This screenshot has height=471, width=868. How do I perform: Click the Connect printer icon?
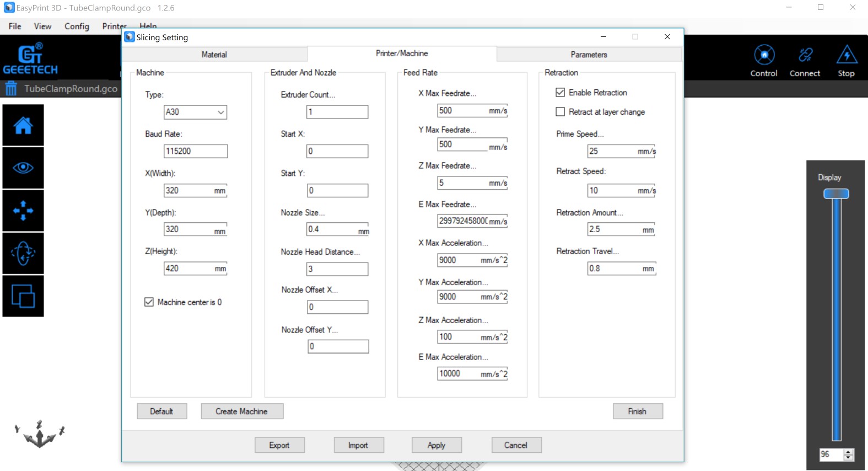[x=805, y=61]
